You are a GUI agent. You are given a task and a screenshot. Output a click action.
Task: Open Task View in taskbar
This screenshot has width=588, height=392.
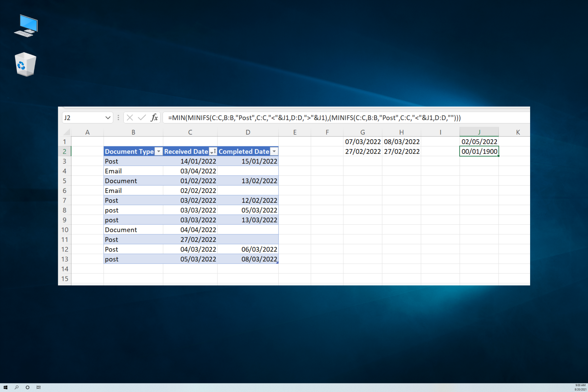pyautogui.click(x=39, y=387)
